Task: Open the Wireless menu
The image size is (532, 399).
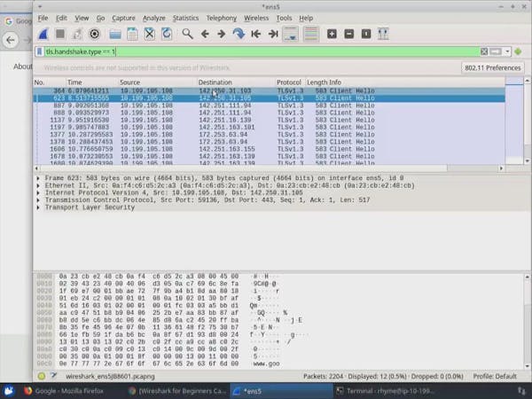Action: pos(256,18)
